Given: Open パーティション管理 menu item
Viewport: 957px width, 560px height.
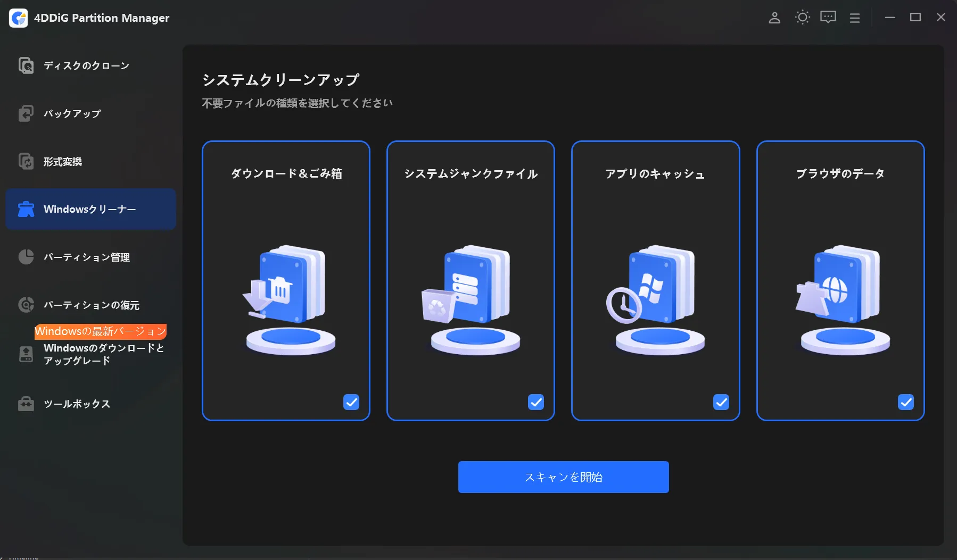Looking at the screenshot, I should (90, 257).
